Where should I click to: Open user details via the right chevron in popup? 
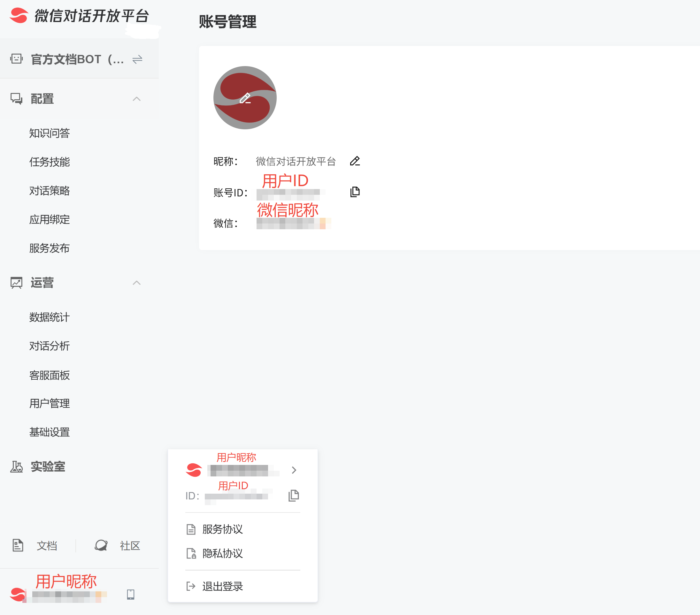(294, 470)
